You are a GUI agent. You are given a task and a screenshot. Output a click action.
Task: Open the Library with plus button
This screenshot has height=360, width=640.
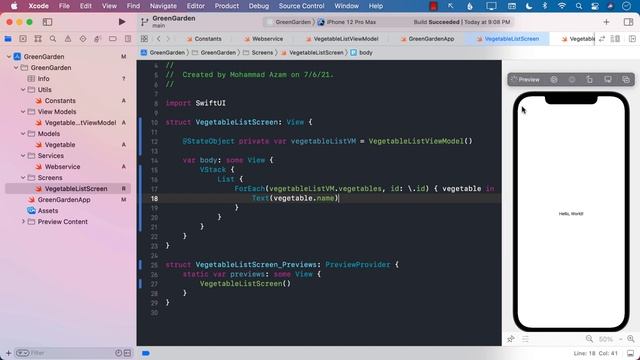(606, 22)
